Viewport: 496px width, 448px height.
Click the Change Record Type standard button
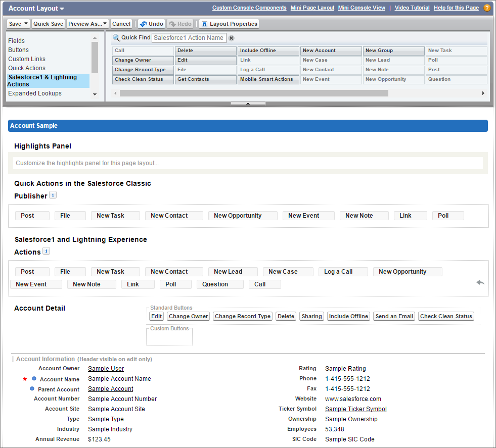(x=243, y=316)
